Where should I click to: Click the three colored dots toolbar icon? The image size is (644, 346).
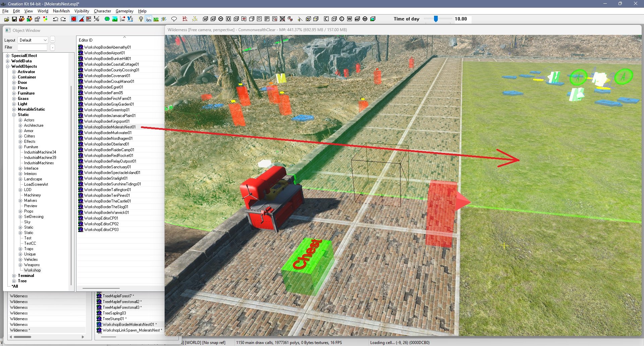pos(45,19)
